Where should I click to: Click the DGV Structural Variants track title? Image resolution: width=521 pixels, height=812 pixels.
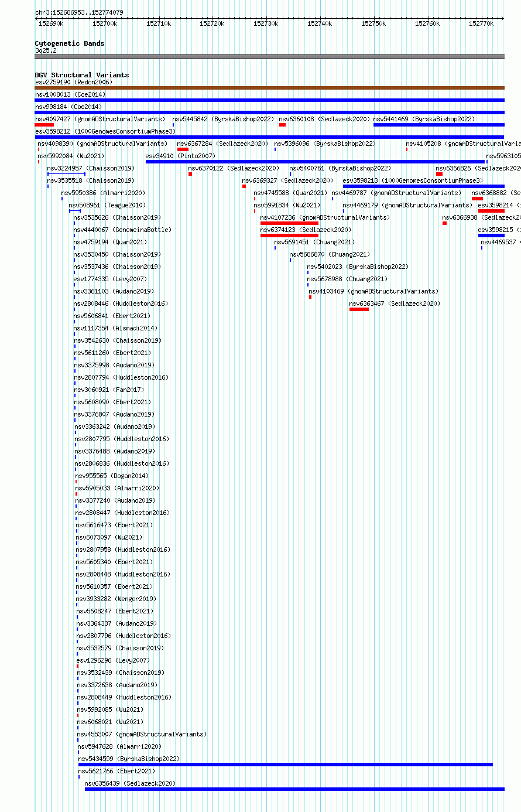click(x=82, y=75)
